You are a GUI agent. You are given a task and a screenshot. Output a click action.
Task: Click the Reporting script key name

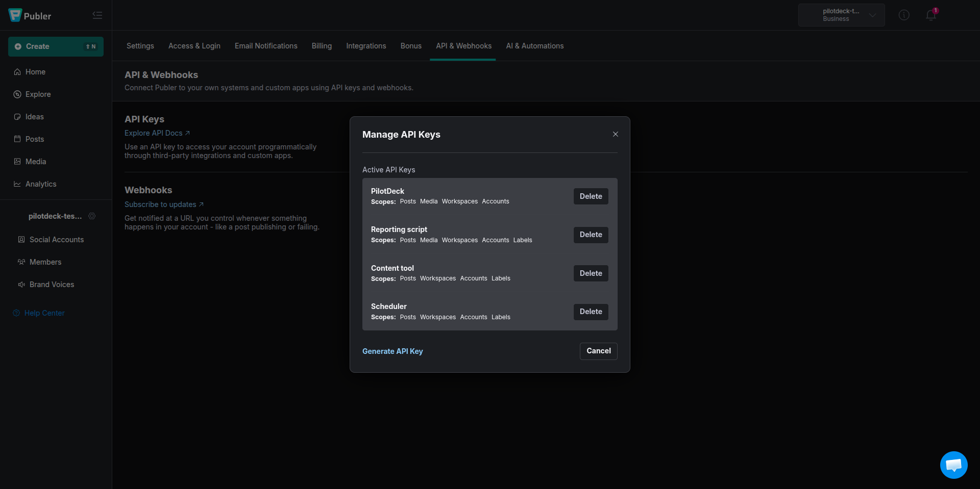399,229
